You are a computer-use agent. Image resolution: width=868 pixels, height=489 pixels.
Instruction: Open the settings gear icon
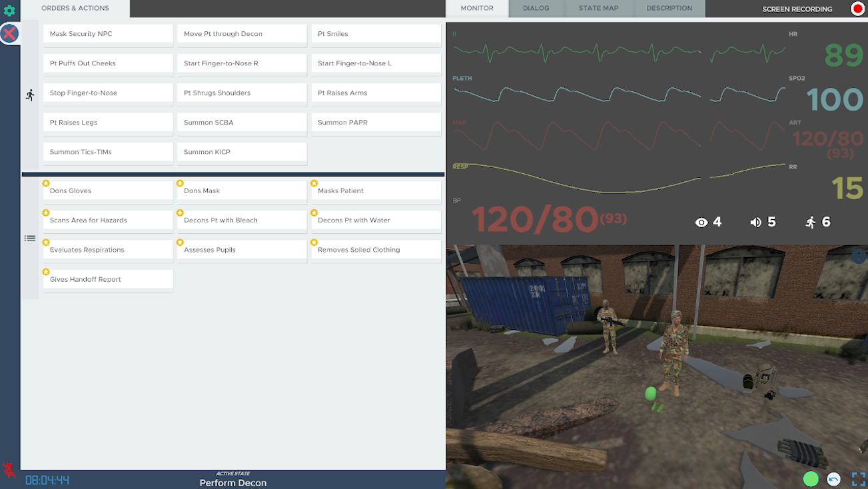point(9,11)
